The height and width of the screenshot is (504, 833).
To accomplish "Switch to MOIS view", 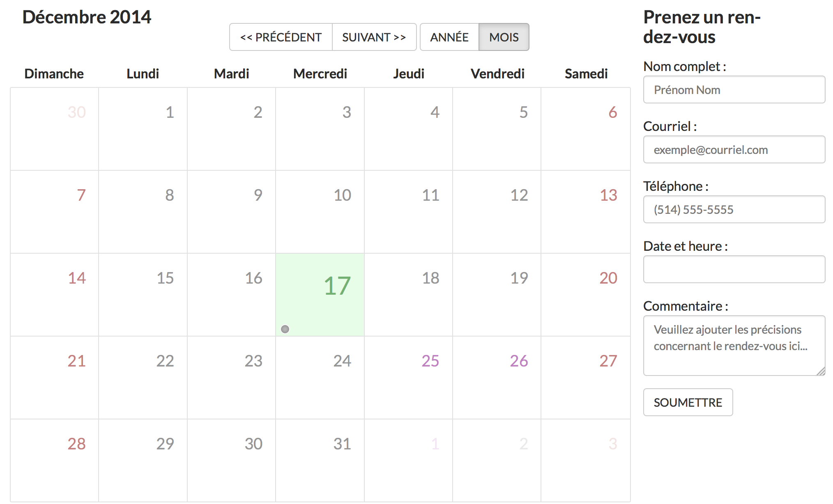I will pos(504,37).
